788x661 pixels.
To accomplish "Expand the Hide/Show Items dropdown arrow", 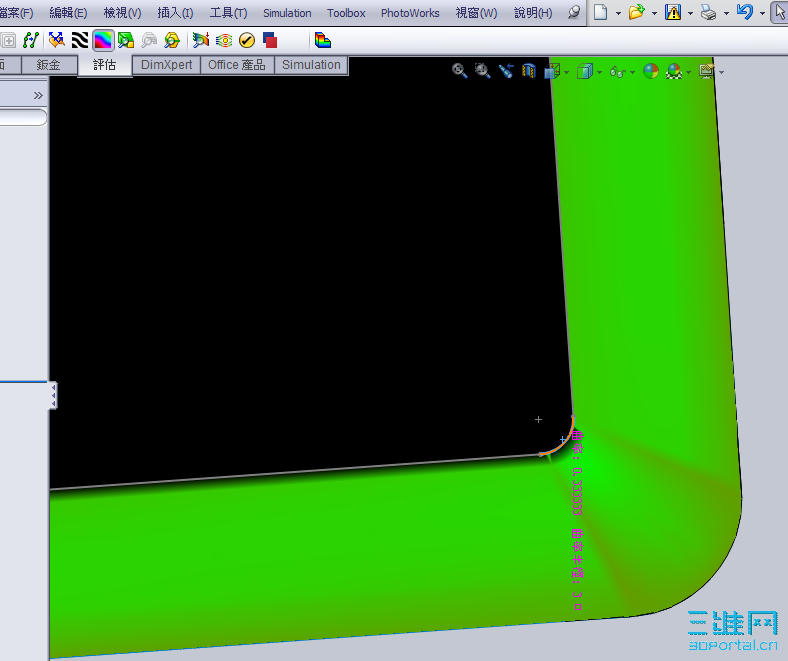I will click(632, 72).
